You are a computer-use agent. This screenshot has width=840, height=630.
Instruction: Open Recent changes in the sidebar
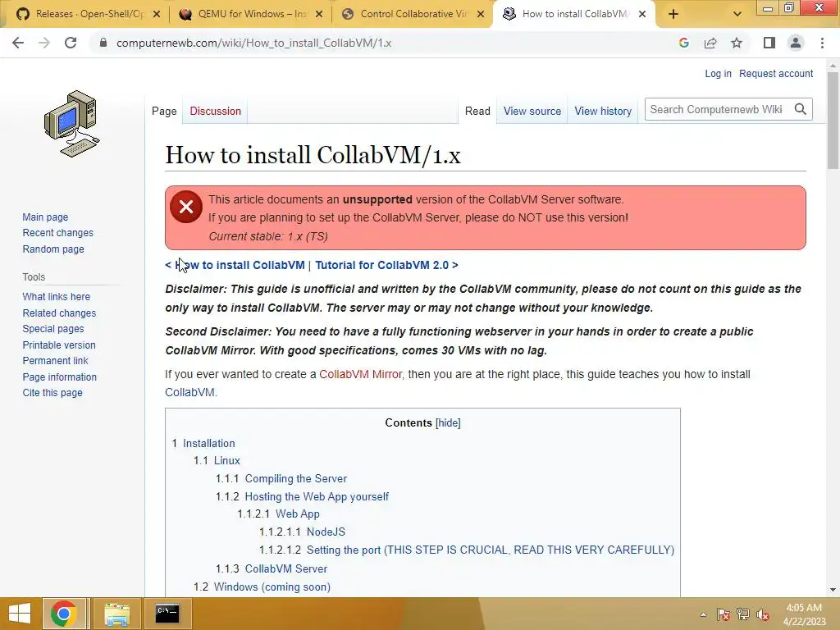(x=58, y=232)
